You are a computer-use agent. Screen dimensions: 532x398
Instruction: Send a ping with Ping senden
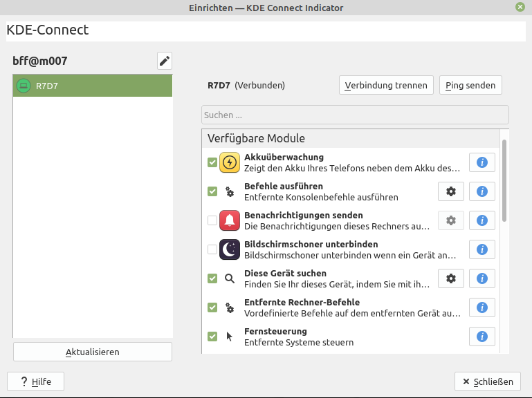click(470, 85)
